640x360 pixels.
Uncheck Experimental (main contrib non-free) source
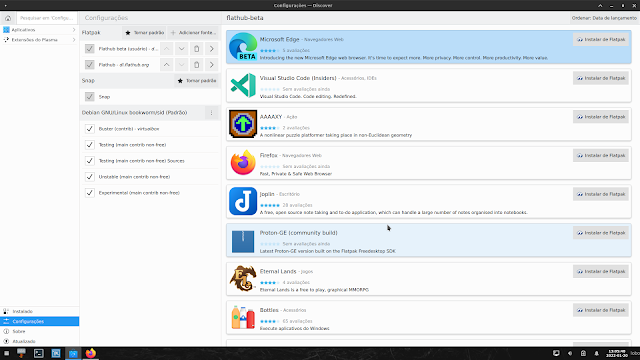[x=90, y=193]
